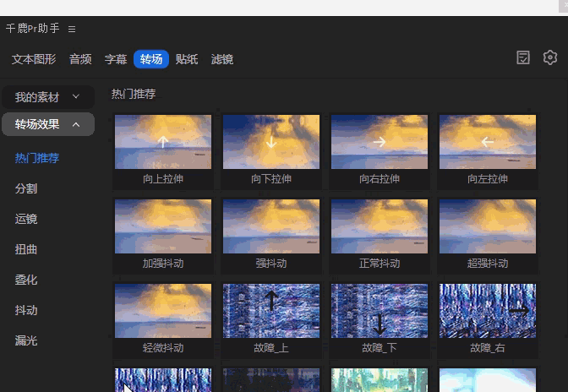Viewport: 568px width, 392px height.
Task: Choose the 加强抖动 transition thumbnail
Action: (x=163, y=226)
